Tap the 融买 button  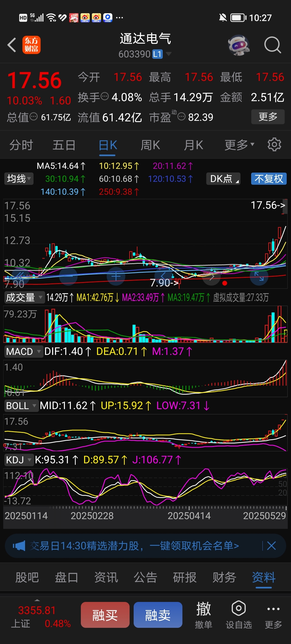pos(105,615)
